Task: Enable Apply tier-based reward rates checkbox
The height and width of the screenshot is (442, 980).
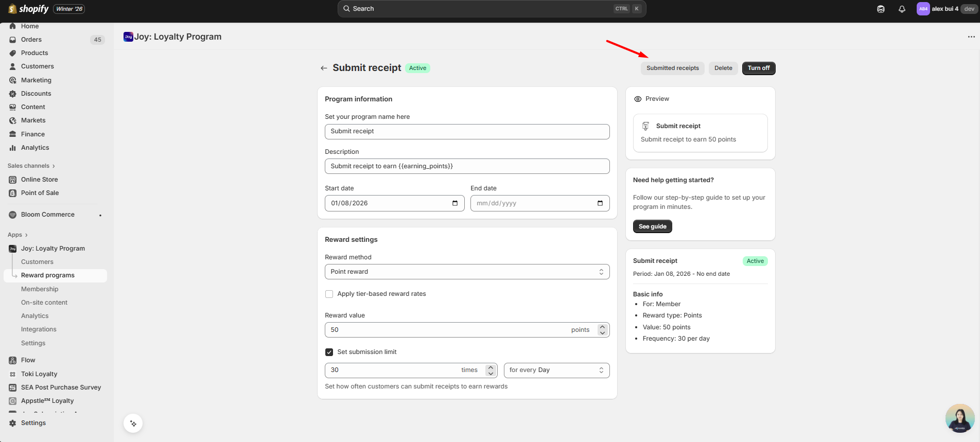Action: [329, 294]
